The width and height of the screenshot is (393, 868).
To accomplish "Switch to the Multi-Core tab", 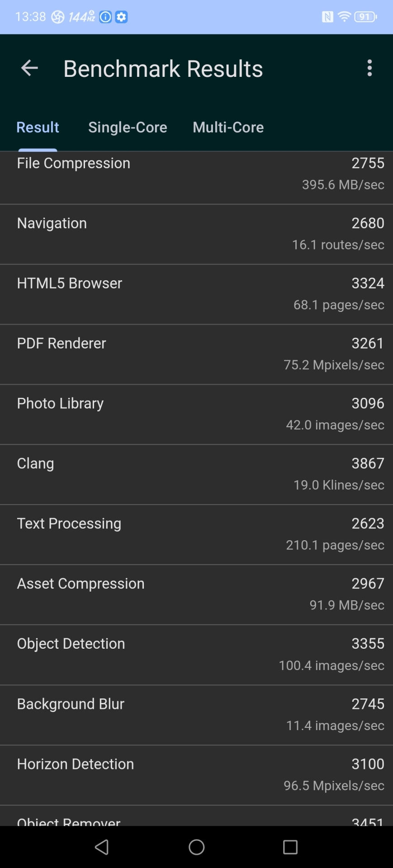I will pyautogui.click(x=228, y=127).
